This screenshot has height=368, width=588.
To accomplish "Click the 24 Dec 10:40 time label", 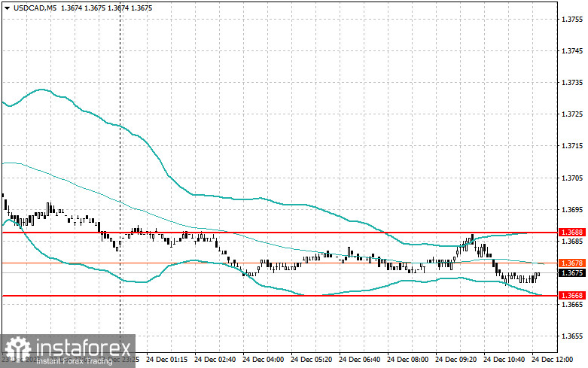I will [x=504, y=360].
